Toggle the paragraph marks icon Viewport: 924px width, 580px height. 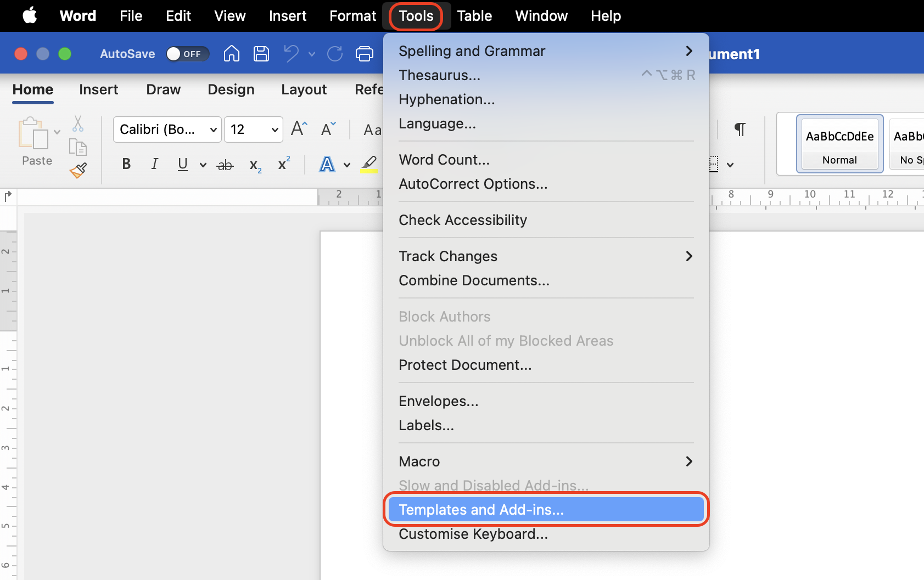click(740, 129)
